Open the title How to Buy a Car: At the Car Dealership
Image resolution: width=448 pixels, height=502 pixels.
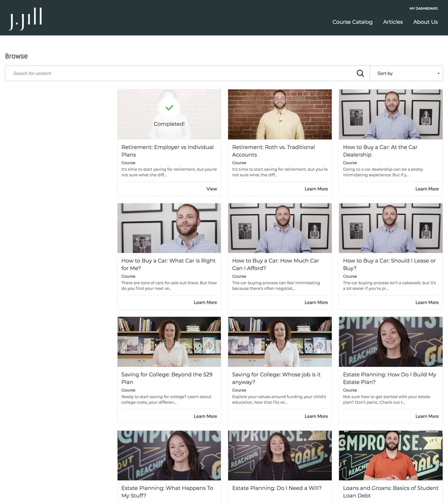click(380, 151)
